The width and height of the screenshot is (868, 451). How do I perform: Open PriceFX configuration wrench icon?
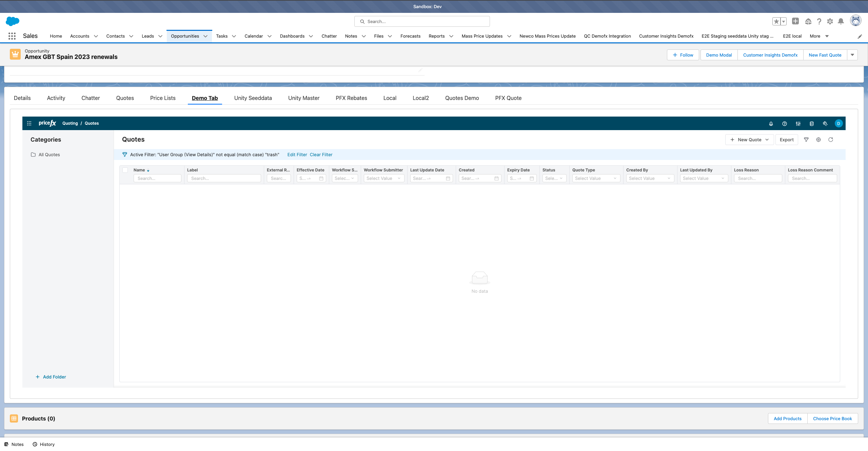825,123
